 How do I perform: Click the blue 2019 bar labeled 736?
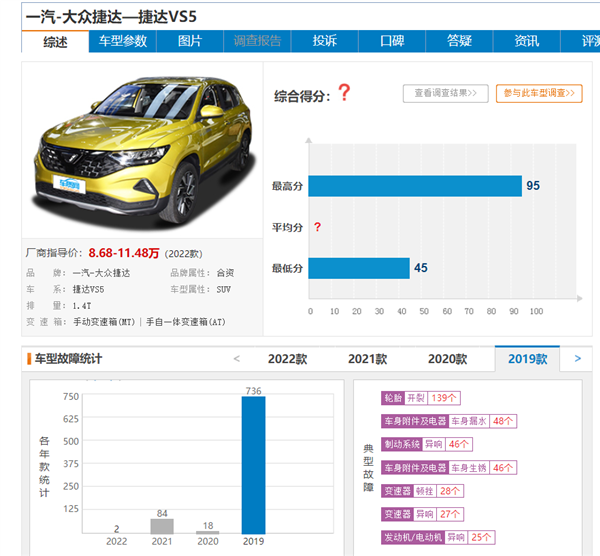coord(253,465)
